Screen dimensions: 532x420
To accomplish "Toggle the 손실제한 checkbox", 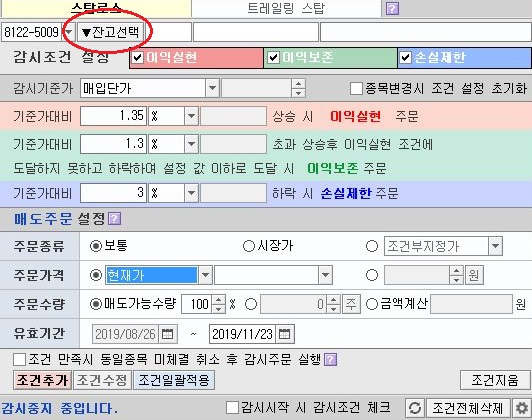I will point(405,57).
